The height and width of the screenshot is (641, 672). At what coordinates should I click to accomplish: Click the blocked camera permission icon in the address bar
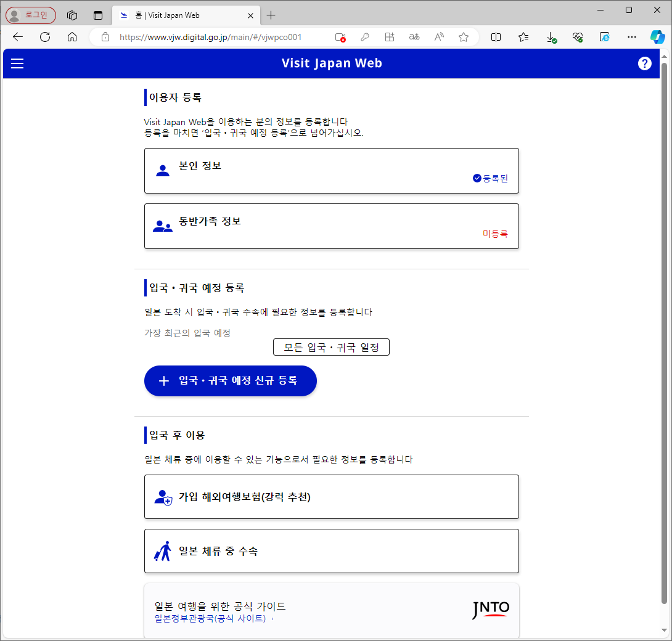click(x=340, y=37)
